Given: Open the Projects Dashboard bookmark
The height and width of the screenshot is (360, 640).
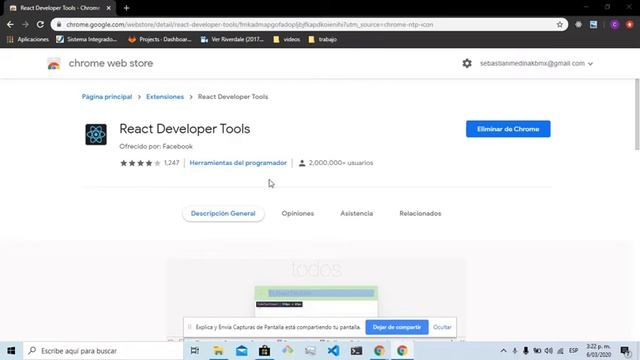Looking at the screenshot, I should click(160, 40).
